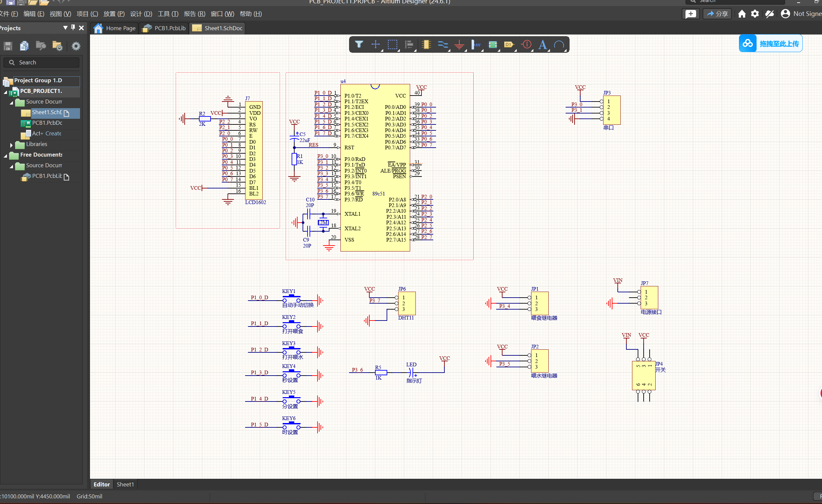Click the Home icon in top right

[742, 14]
